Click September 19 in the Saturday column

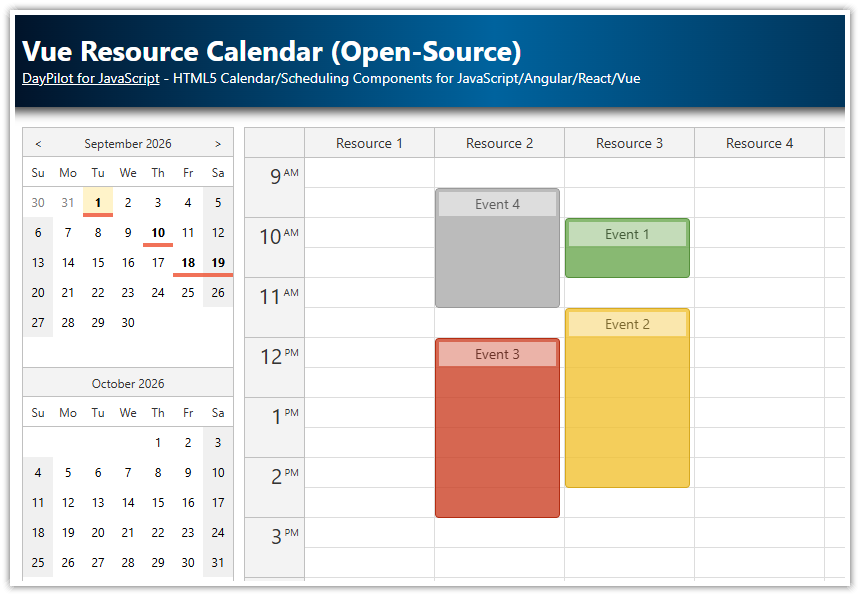[x=217, y=262]
